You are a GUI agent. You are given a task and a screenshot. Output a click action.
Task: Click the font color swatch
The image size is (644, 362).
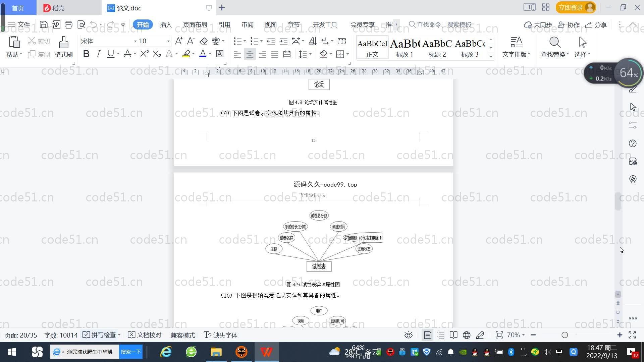[203, 54]
